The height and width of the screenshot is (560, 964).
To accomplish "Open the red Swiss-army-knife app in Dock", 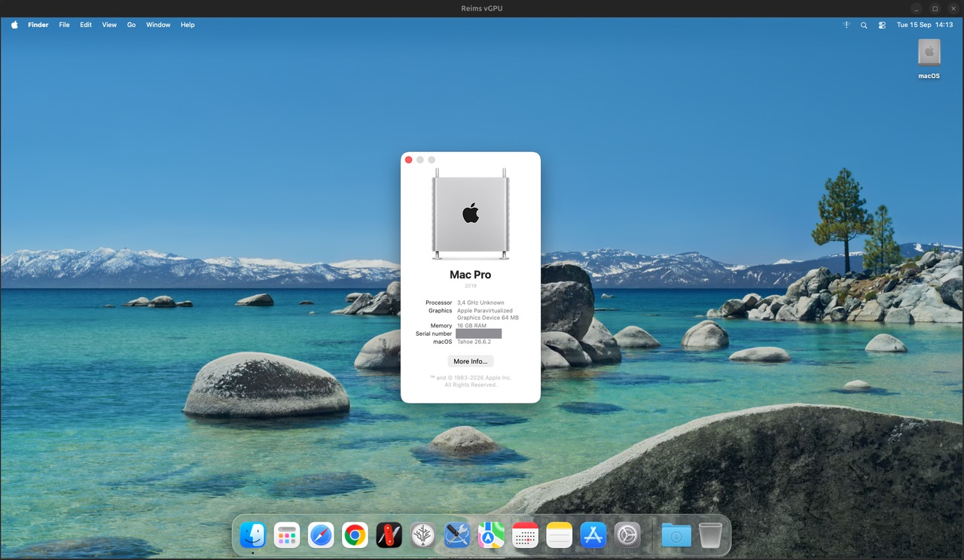I will [389, 535].
